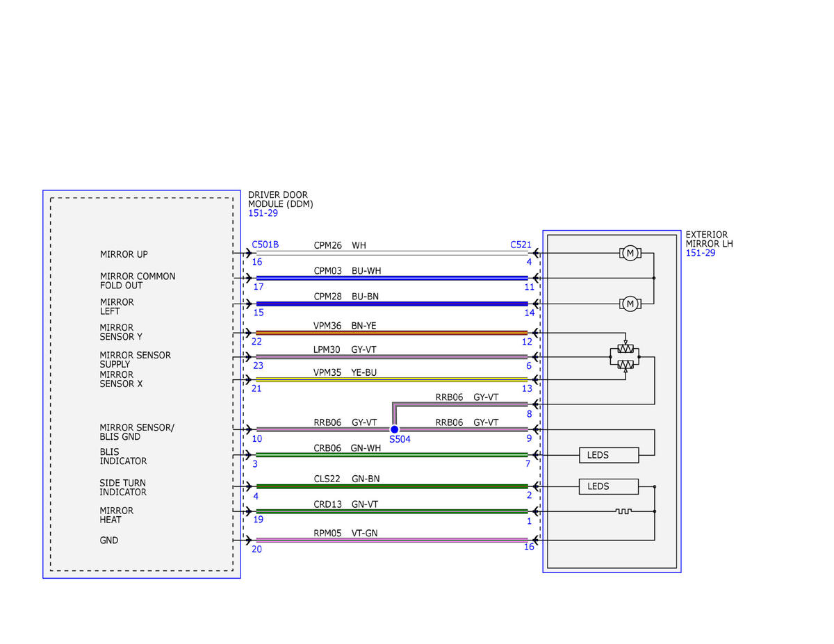Image resolution: width=834 pixels, height=644 pixels.
Task: Click the MIRROR UP signal label
Action: 124,255
